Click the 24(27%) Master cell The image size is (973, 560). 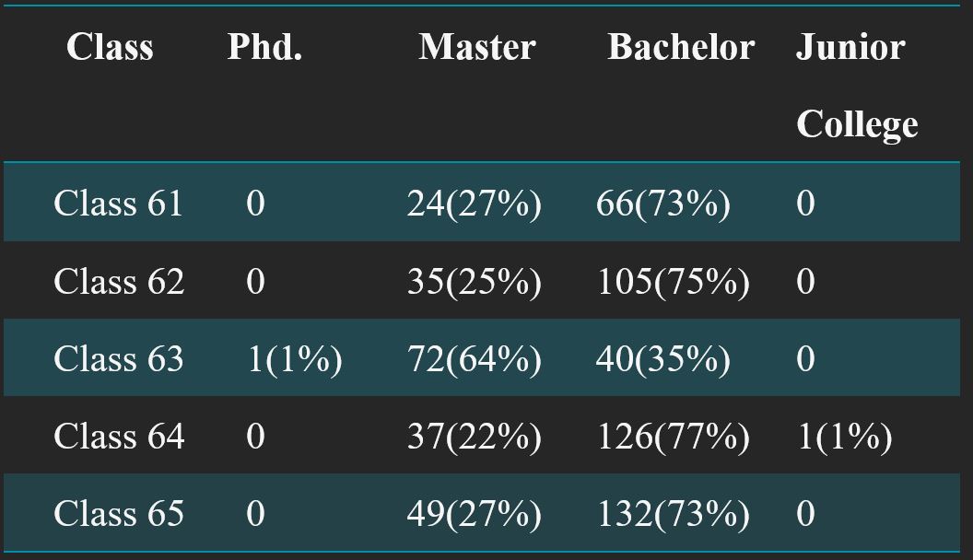point(475,204)
